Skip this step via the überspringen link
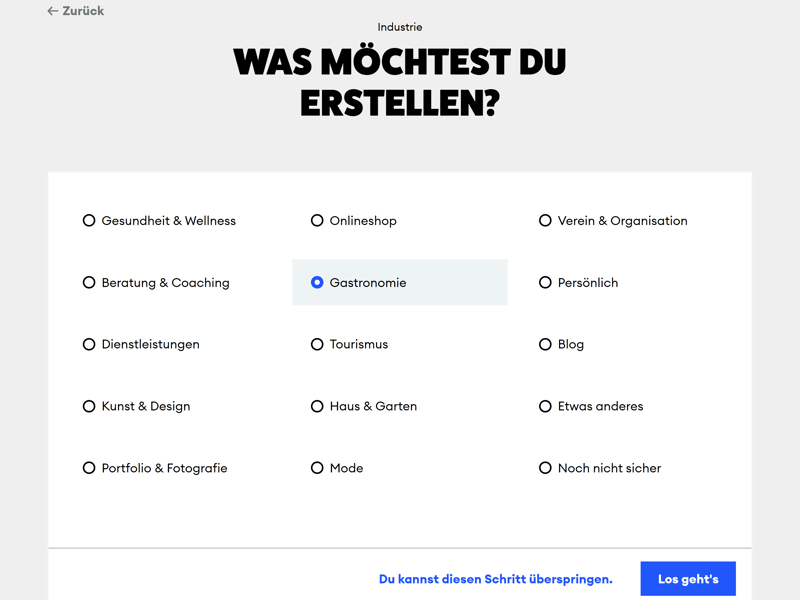The height and width of the screenshot is (600, 800). pos(495,579)
